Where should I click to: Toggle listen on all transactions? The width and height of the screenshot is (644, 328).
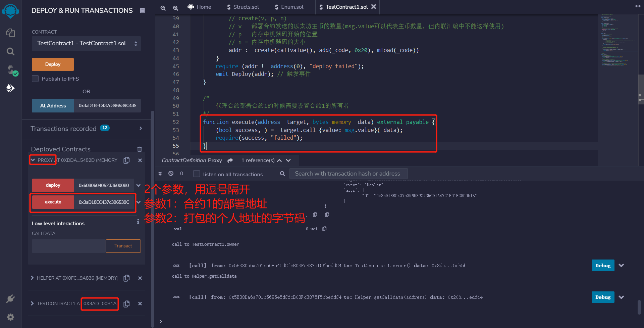coord(197,174)
